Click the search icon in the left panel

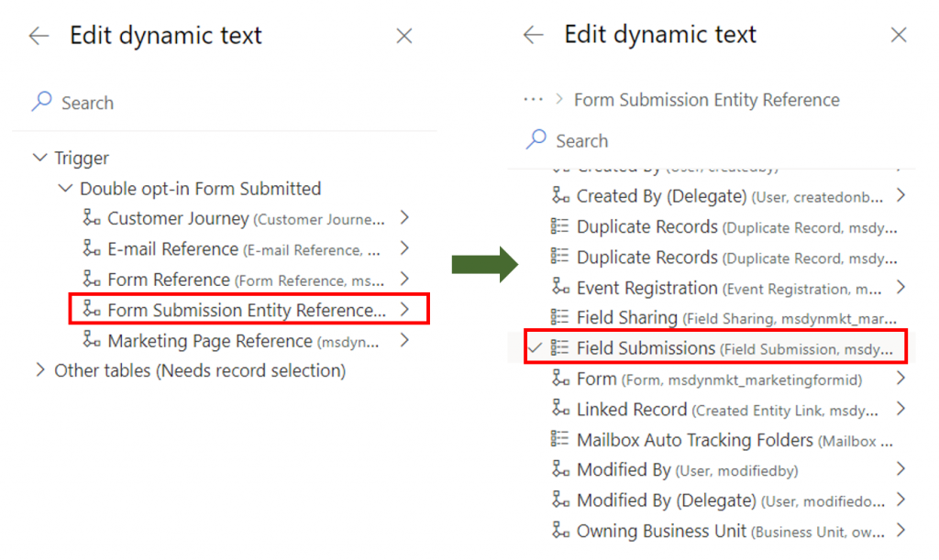40,103
